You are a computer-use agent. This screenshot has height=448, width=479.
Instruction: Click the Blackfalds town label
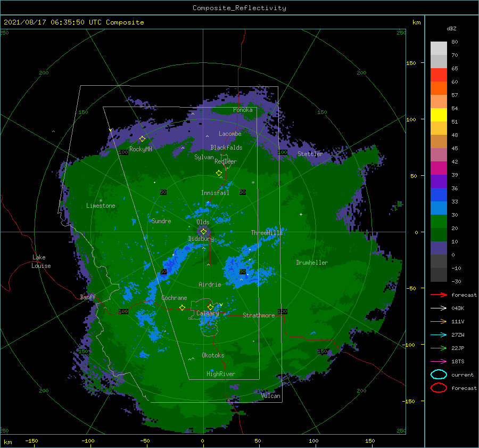pyautogui.click(x=226, y=148)
